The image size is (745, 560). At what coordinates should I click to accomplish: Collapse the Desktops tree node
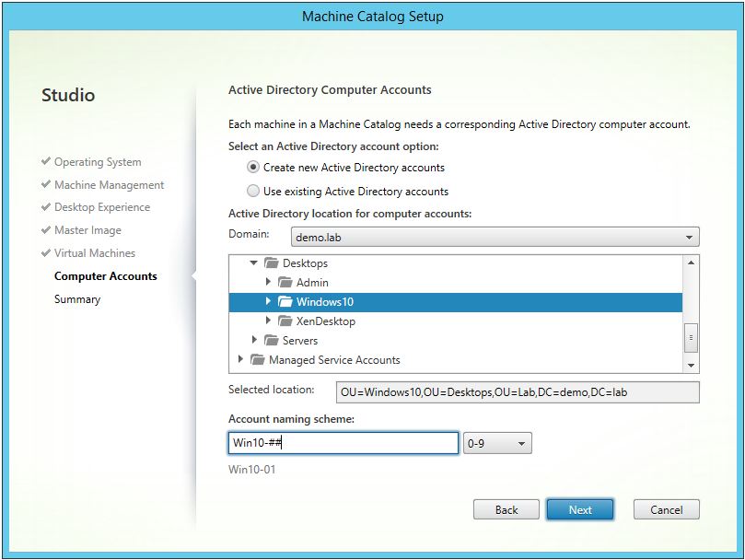(254, 263)
